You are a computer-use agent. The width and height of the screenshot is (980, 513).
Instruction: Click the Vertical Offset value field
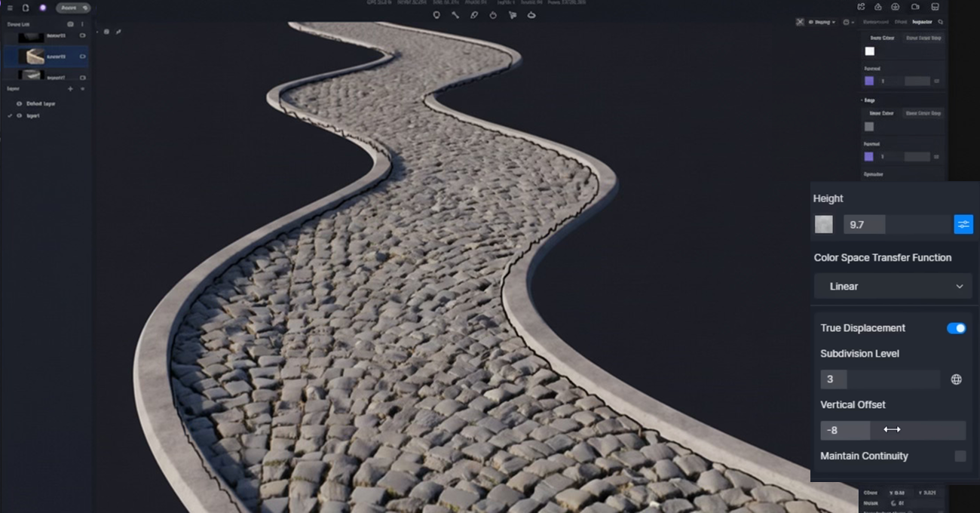844,430
